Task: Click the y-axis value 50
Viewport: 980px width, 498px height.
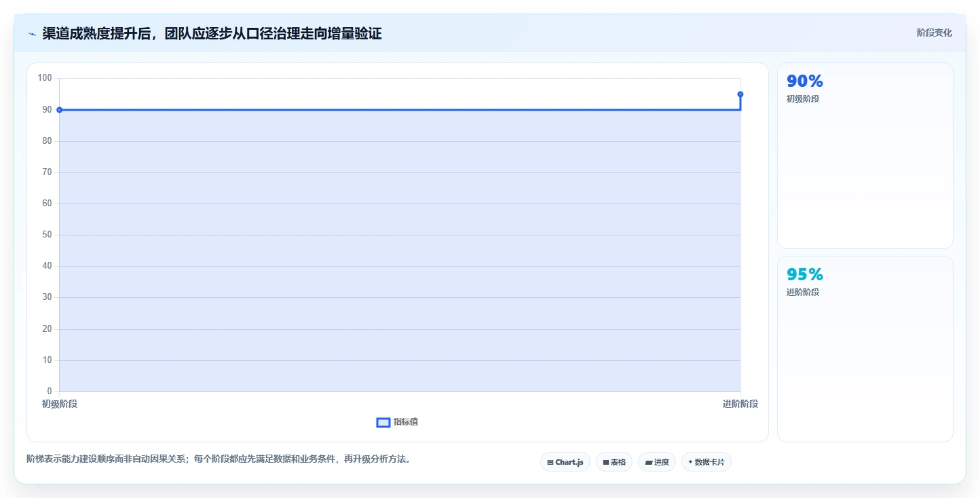Action: pos(48,235)
